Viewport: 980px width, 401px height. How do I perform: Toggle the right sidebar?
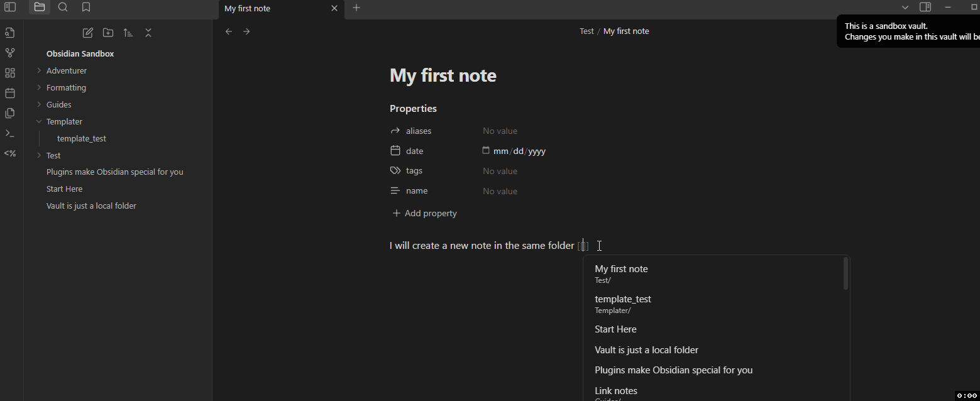[x=925, y=8]
